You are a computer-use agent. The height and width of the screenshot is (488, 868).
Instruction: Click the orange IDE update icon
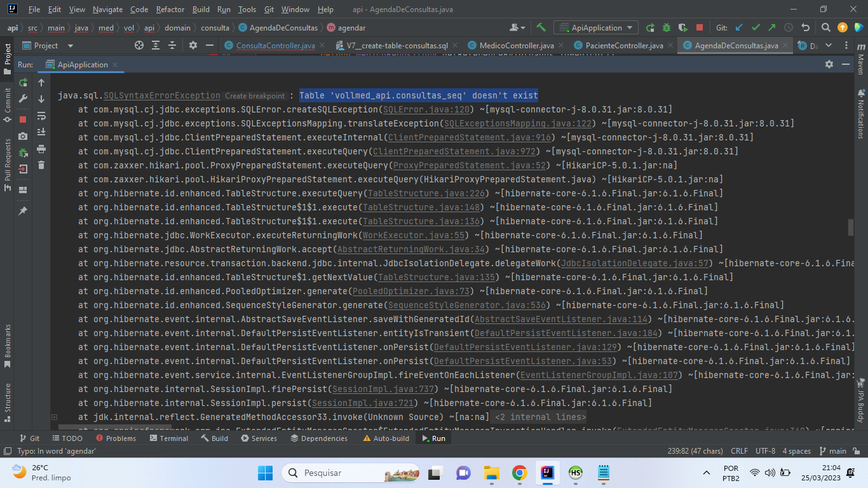pyautogui.click(x=843, y=27)
